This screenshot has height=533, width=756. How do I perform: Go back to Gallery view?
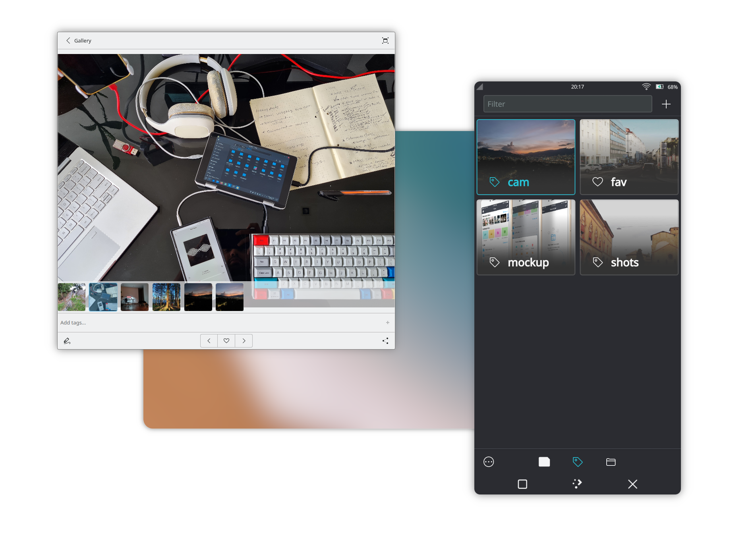pyautogui.click(x=79, y=41)
